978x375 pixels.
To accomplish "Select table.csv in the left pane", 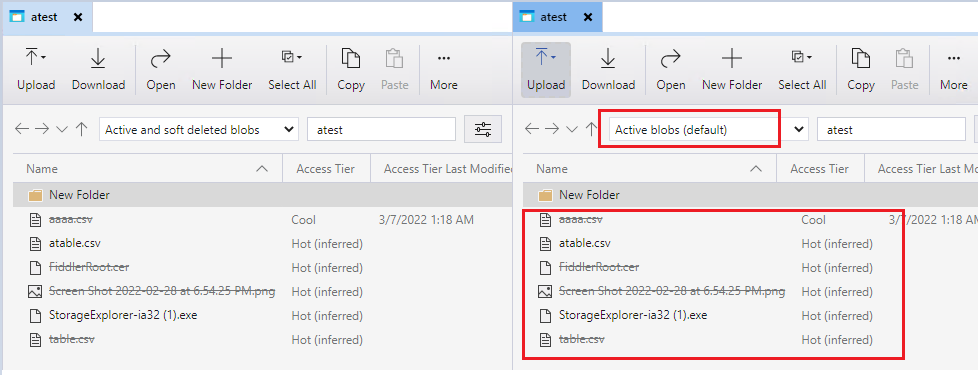I will point(263,339).
